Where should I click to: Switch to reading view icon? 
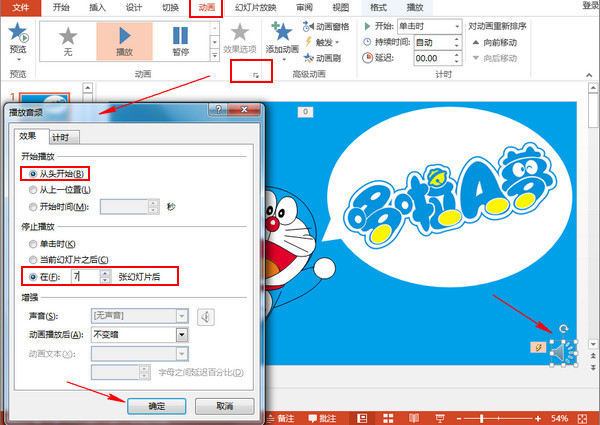(414, 418)
